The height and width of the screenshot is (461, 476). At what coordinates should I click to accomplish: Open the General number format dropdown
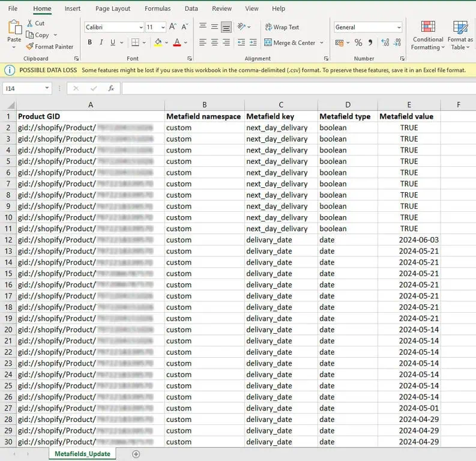tap(399, 28)
